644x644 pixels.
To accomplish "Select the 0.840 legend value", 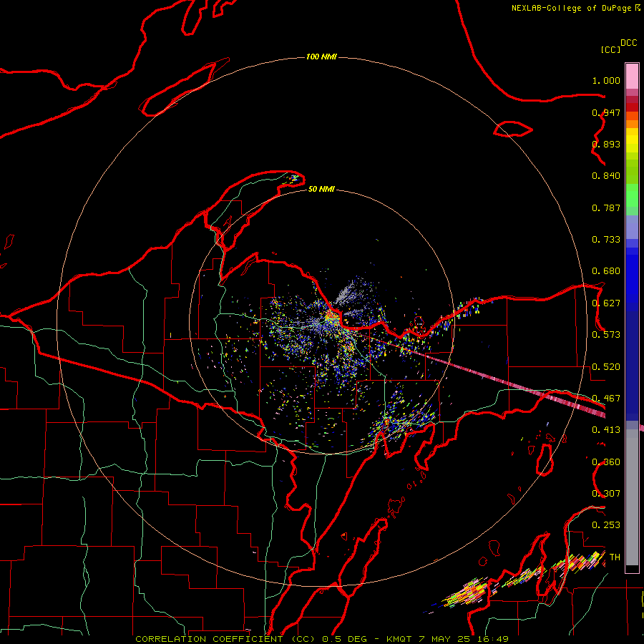I will tap(606, 176).
